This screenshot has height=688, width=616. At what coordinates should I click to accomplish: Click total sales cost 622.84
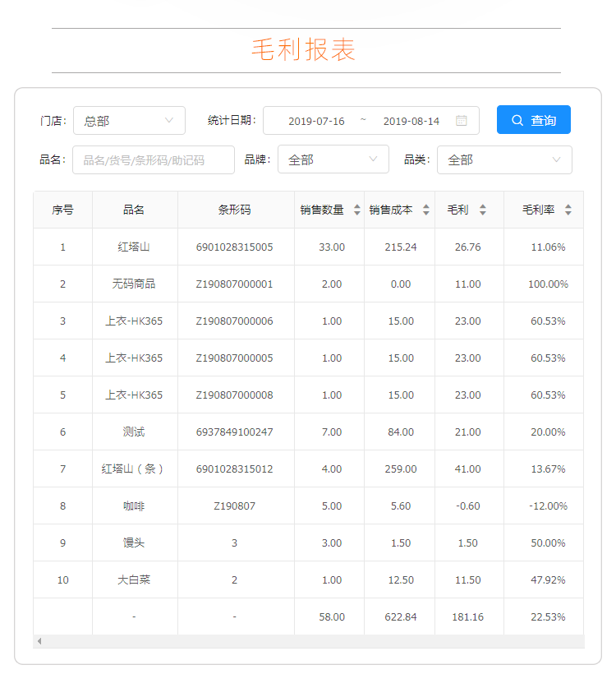pos(401,617)
